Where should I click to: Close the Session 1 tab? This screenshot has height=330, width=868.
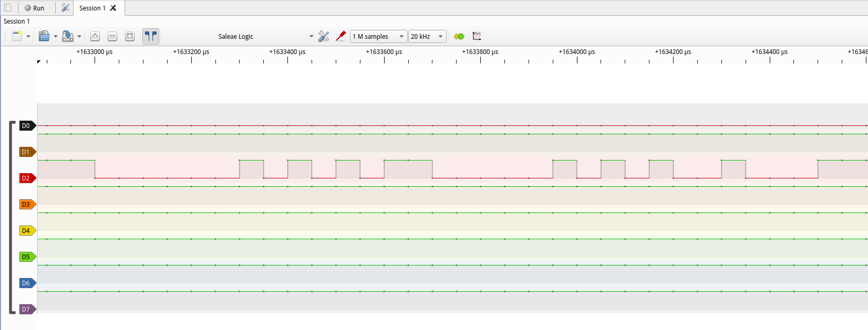coord(113,8)
